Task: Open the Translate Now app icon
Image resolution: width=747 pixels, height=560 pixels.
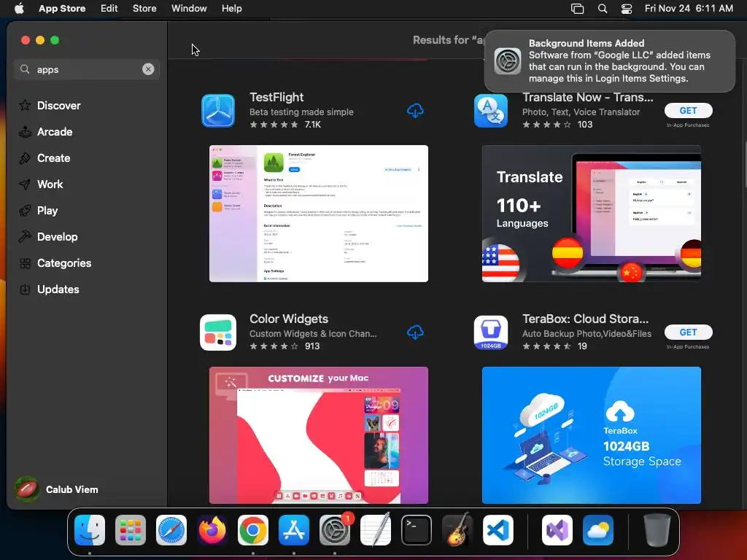Action: point(491,111)
